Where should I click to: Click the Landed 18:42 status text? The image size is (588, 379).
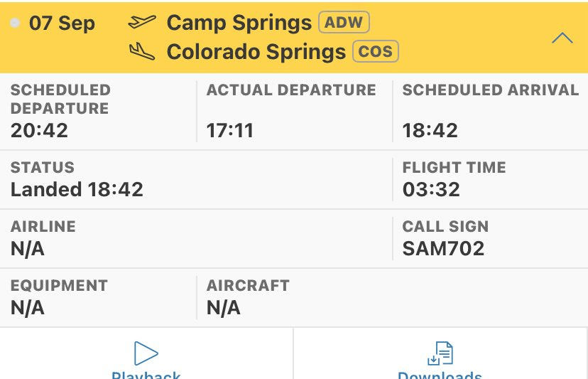click(x=77, y=189)
